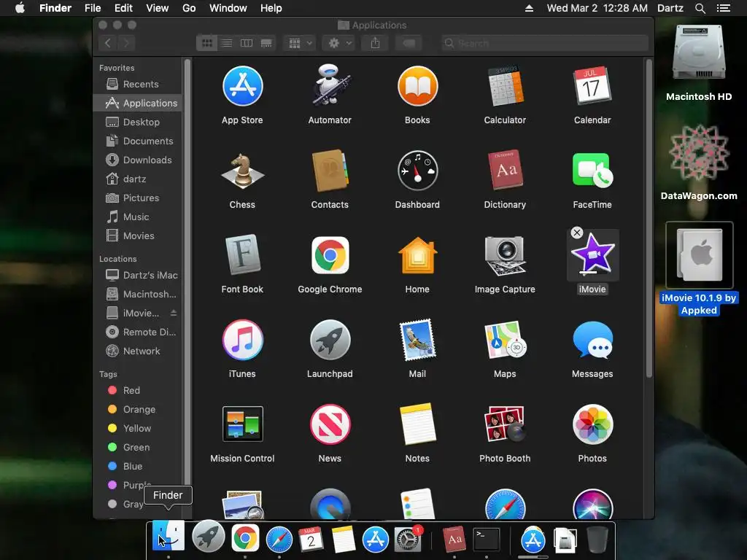Open Downloads in the sidebar
747x560 pixels.
coord(137,160)
